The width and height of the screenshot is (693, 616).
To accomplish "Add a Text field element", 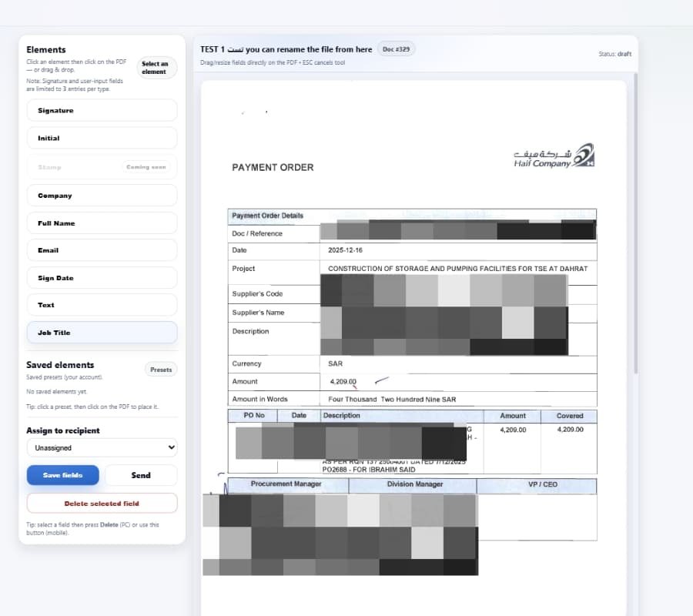I will point(102,305).
